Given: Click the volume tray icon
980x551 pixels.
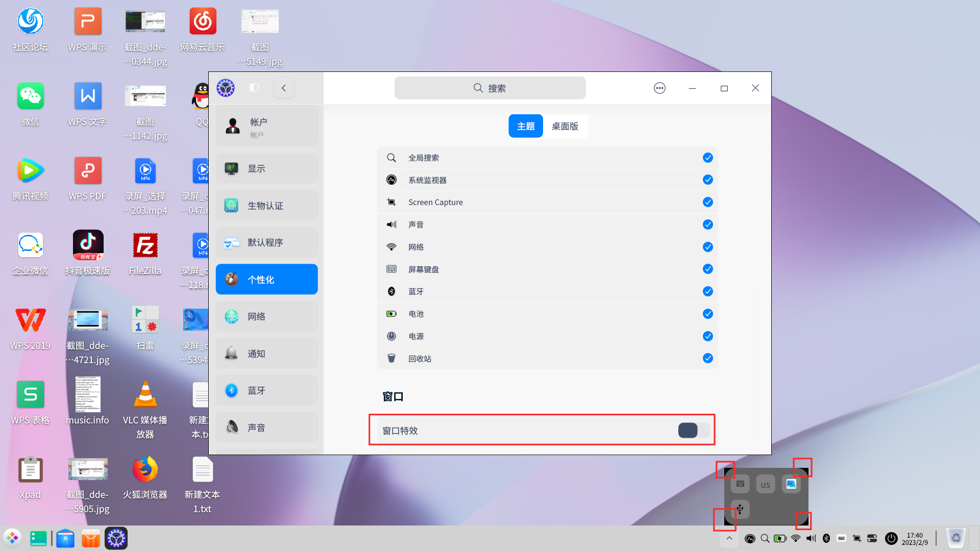Looking at the screenshot, I should point(811,538).
